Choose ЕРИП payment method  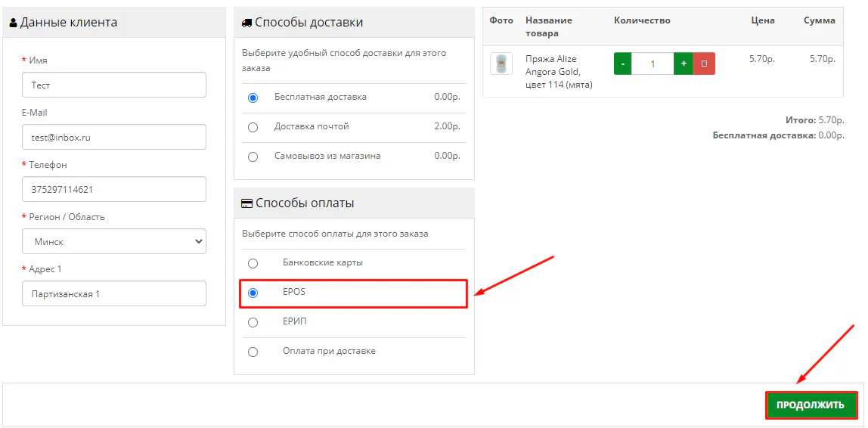(253, 322)
